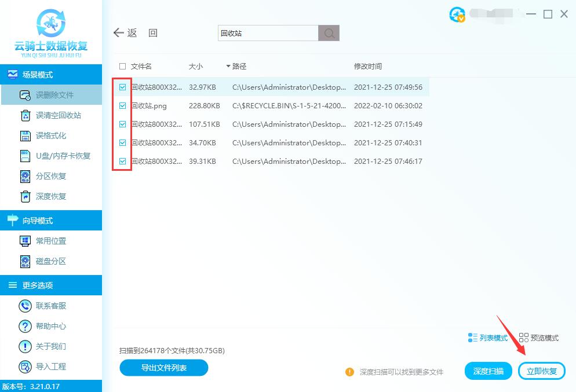576x392 pixels.
Task: Click the orange warning icon beside 深度扫描可以找到更多文件
Action: click(x=349, y=372)
